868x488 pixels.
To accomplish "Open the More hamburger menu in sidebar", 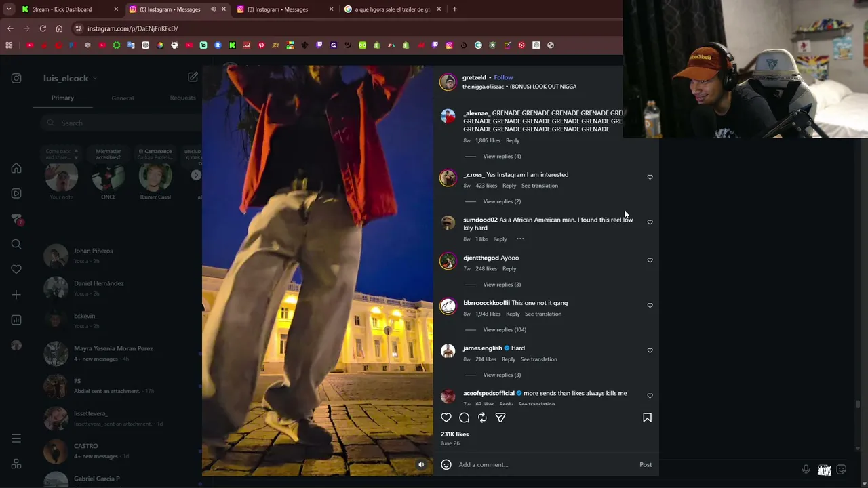I will coord(16,439).
